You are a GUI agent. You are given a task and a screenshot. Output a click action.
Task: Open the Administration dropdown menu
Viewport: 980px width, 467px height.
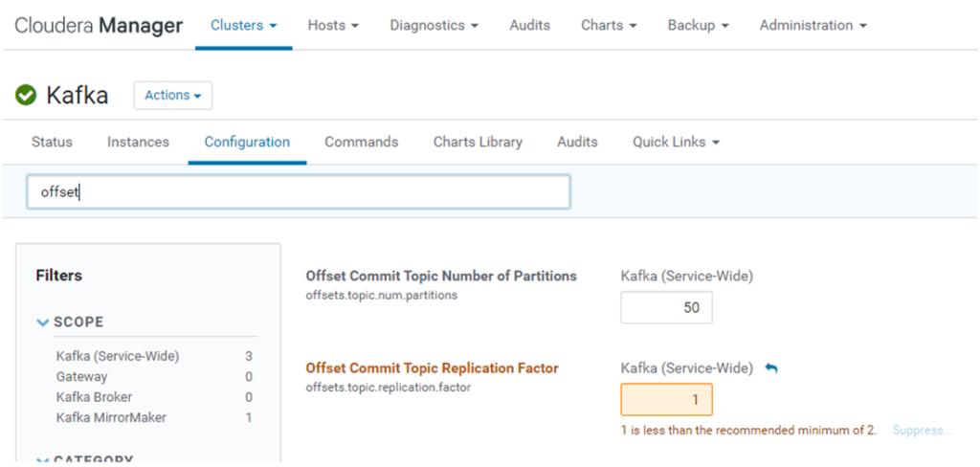point(813,25)
